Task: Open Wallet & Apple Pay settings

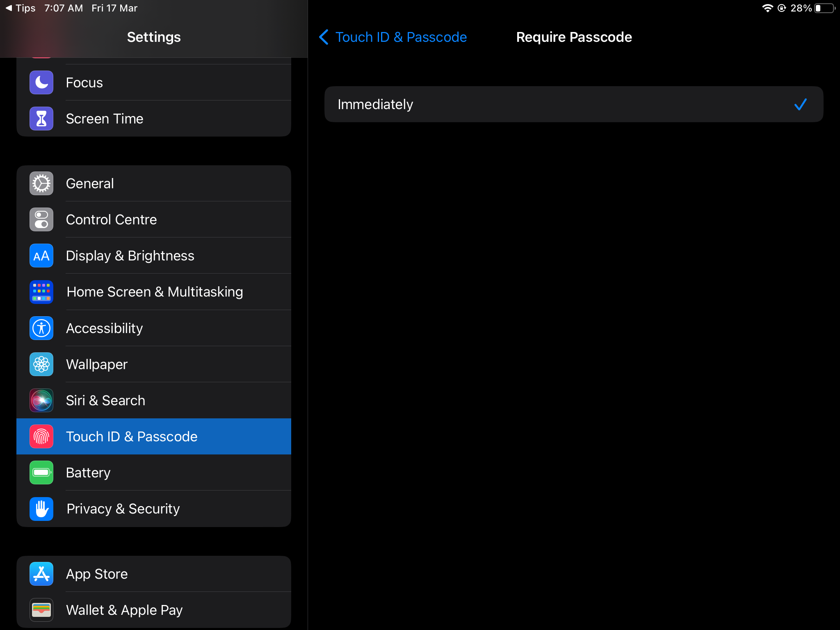Action: (124, 610)
